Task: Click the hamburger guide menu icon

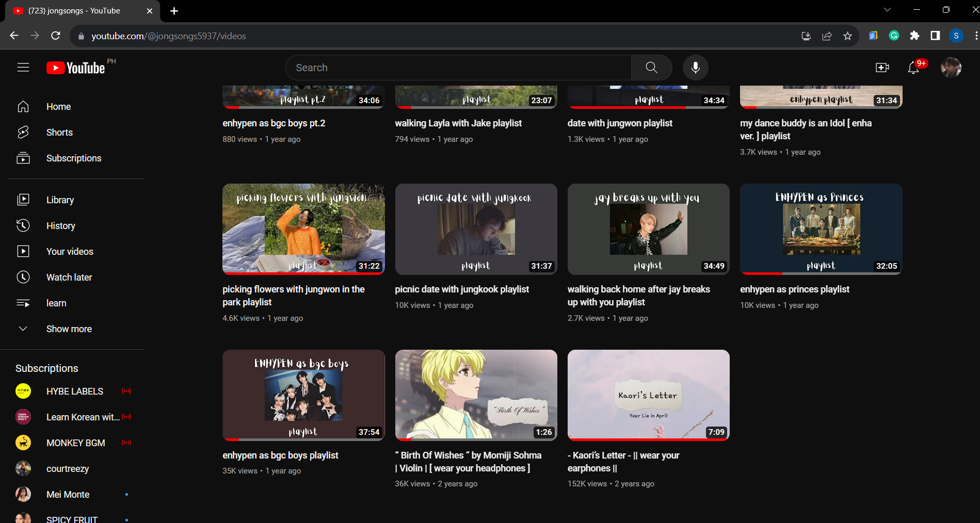Action: pos(23,67)
